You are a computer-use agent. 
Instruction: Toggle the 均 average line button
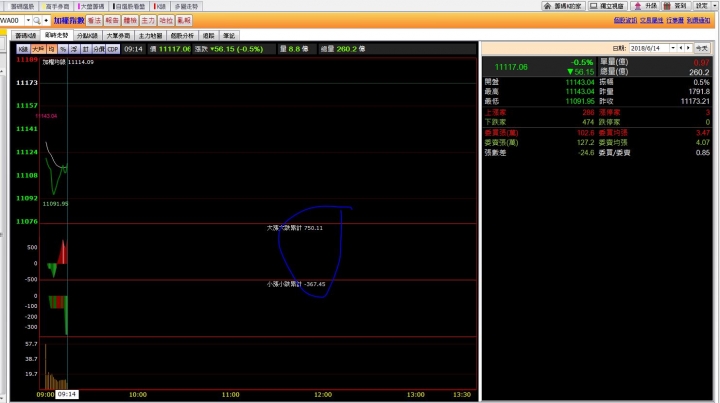coord(51,49)
